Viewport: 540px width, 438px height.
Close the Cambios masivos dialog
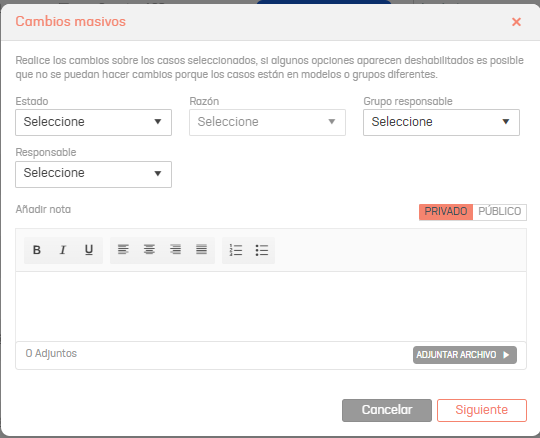click(516, 22)
